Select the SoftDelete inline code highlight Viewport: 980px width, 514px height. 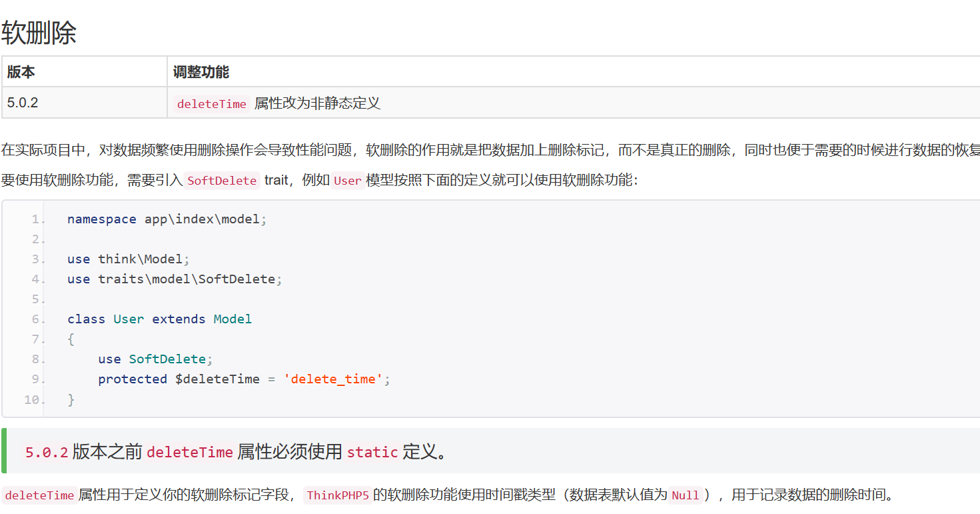pos(222,181)
